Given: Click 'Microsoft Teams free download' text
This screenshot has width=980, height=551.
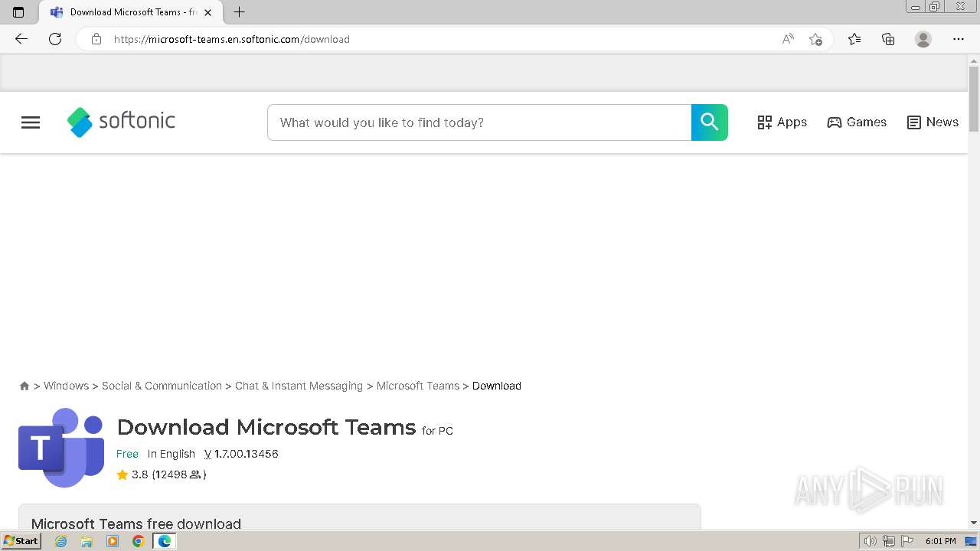Looking at the screenshot, I should (x=136, y=523).
